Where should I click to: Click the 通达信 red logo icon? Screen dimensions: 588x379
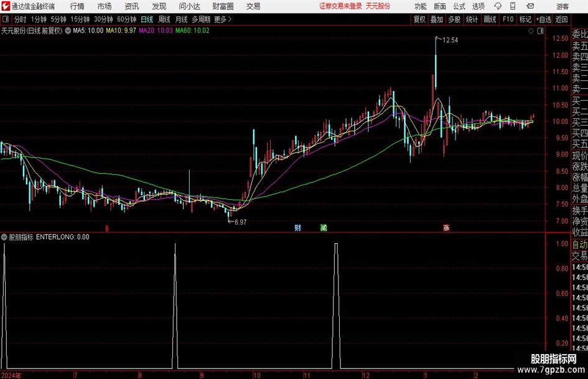[6, 6]
